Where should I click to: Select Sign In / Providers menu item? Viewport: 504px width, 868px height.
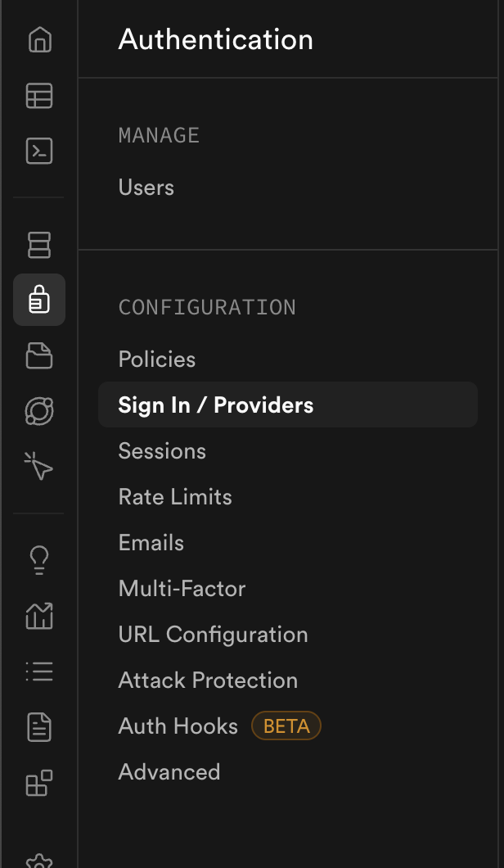(x=216, y=405)
